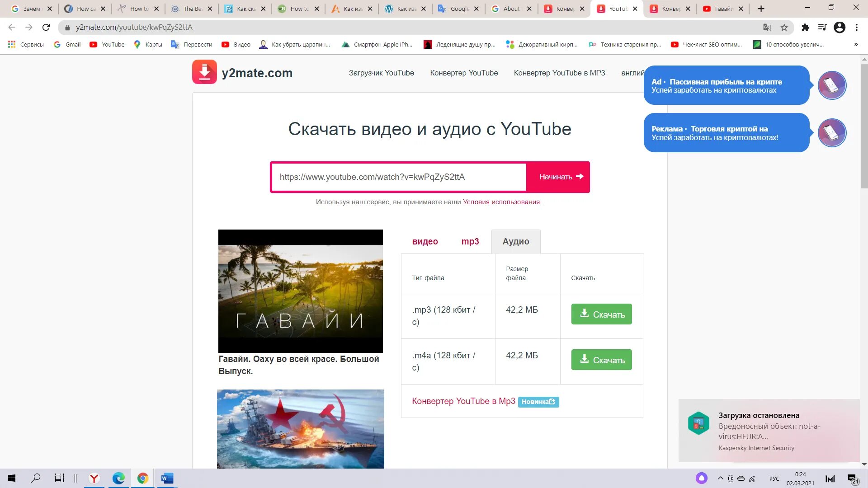
Task: Click the Загрузчик YouTube menu item
Action: click(382, 73)
